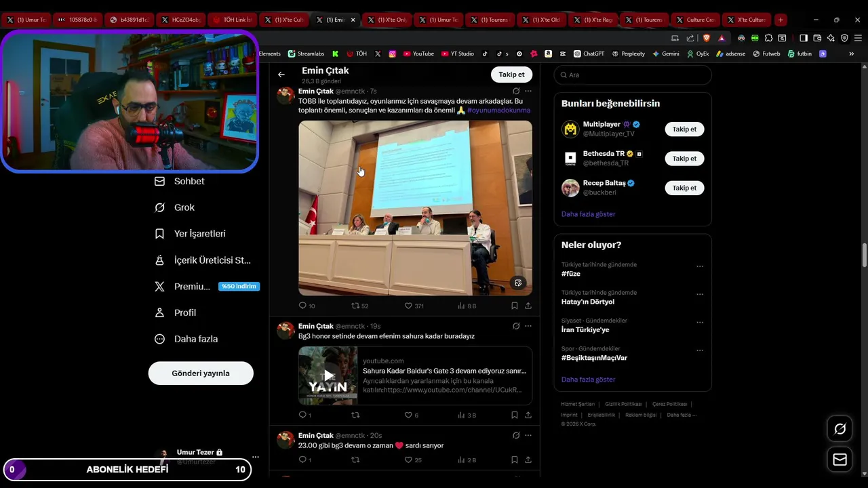Open the Brave sidebar panel toggle
Viewport: 868px width, 488px height.
[x=804, y=38]
